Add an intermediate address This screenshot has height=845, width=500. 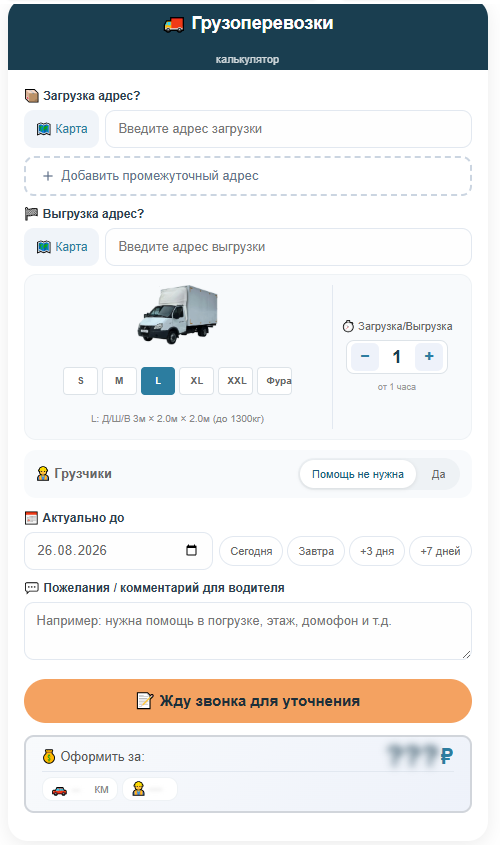click(248, 176)
